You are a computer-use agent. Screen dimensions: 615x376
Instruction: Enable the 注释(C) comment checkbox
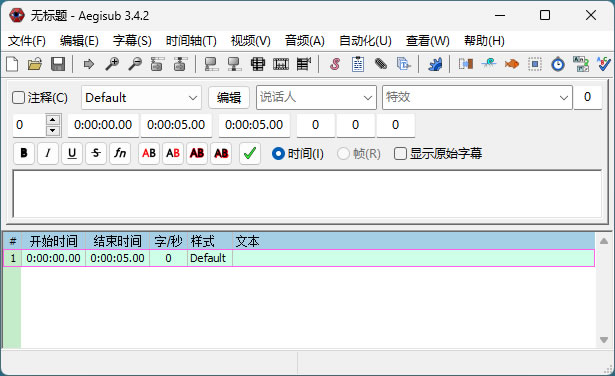pyautogui.click(x=18, y=98)
